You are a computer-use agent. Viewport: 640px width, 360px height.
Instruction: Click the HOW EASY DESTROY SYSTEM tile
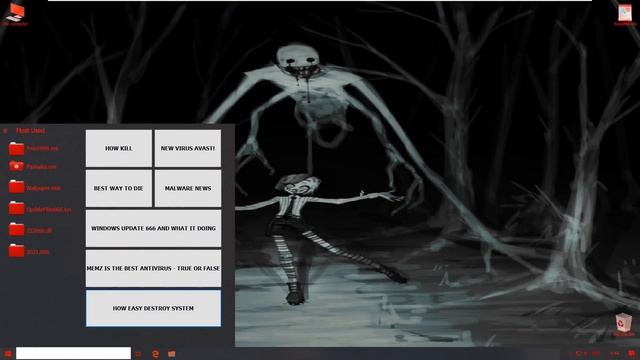click(x=153, y=308)
